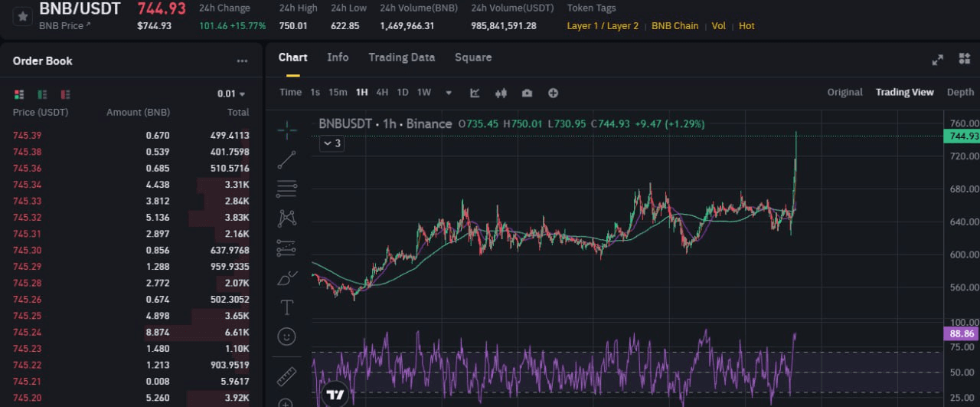Show buy orders only view
The width and height of the screenshot is (980, 407).
point(42,94)
